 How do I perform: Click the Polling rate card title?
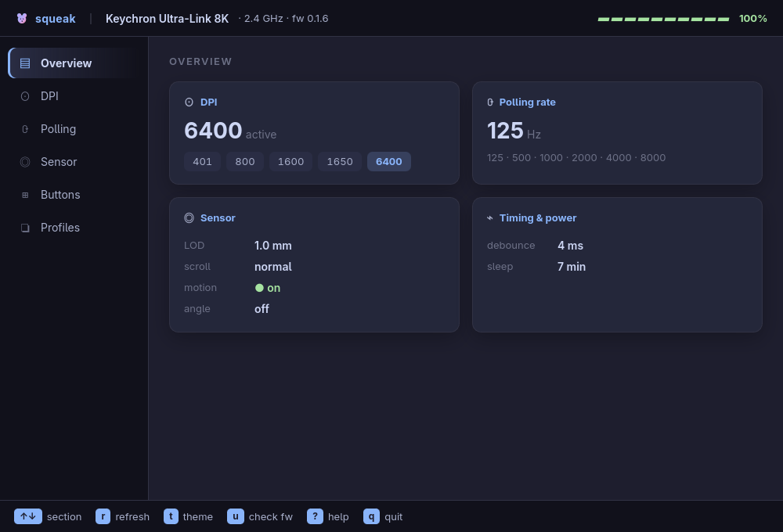tap(527, 102)
